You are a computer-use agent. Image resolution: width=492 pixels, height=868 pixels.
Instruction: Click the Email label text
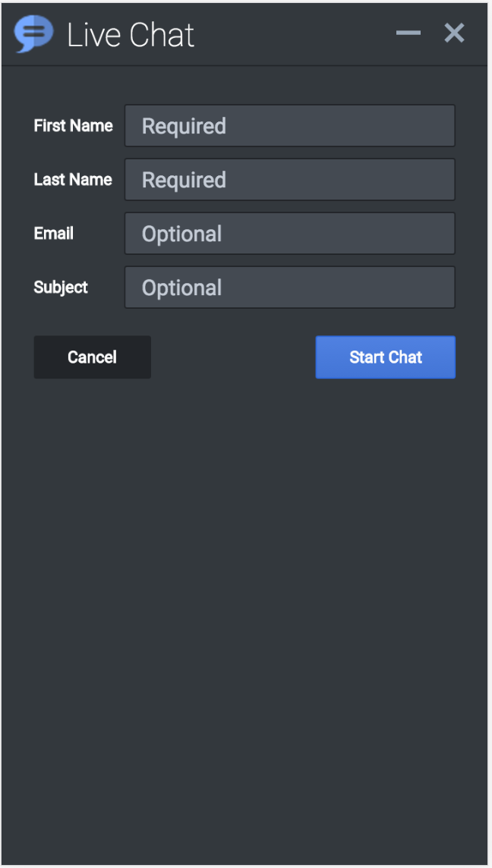pos(54,234)
